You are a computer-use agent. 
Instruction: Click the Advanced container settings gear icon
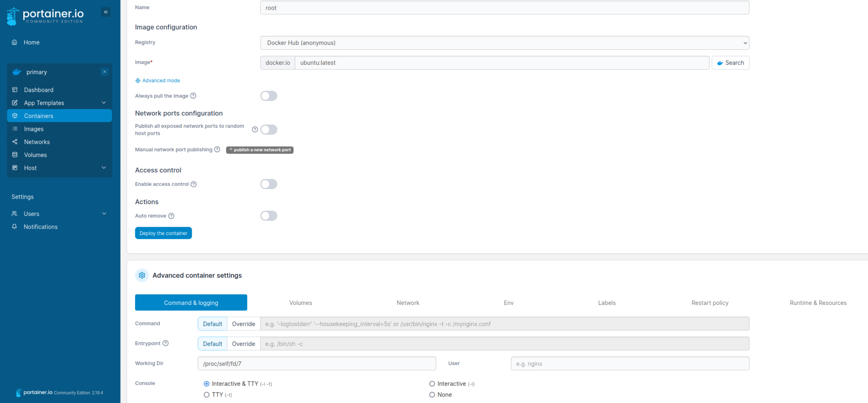(x=142, y=275)
